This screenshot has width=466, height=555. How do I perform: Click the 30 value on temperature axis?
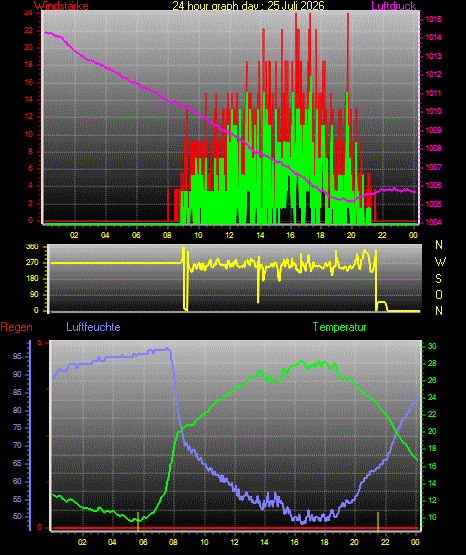(432, 346)
